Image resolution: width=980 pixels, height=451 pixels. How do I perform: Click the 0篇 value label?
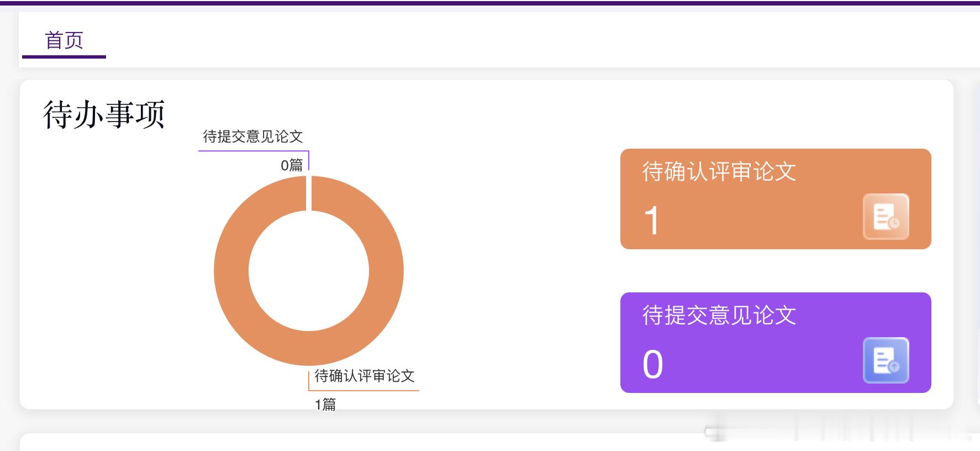point(292,165)
